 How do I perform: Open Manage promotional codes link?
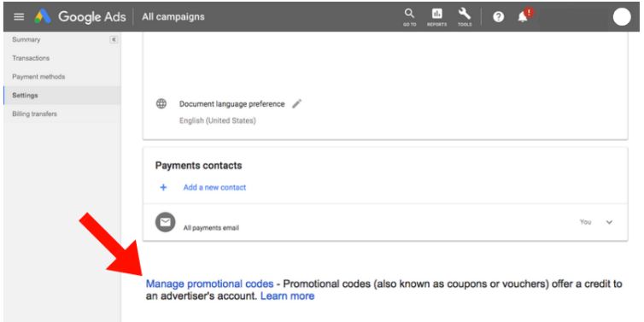pyautogui.click(x=209, y=284)
